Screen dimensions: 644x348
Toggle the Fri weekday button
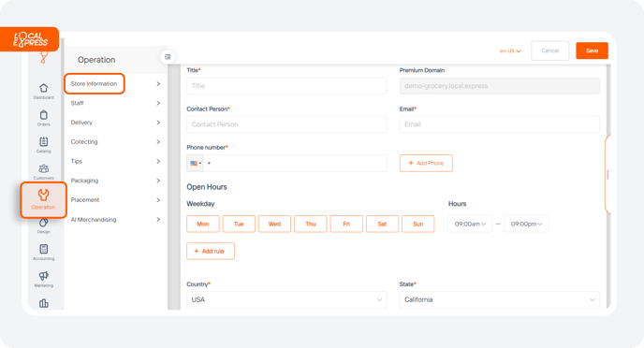(x=346, y=225)
